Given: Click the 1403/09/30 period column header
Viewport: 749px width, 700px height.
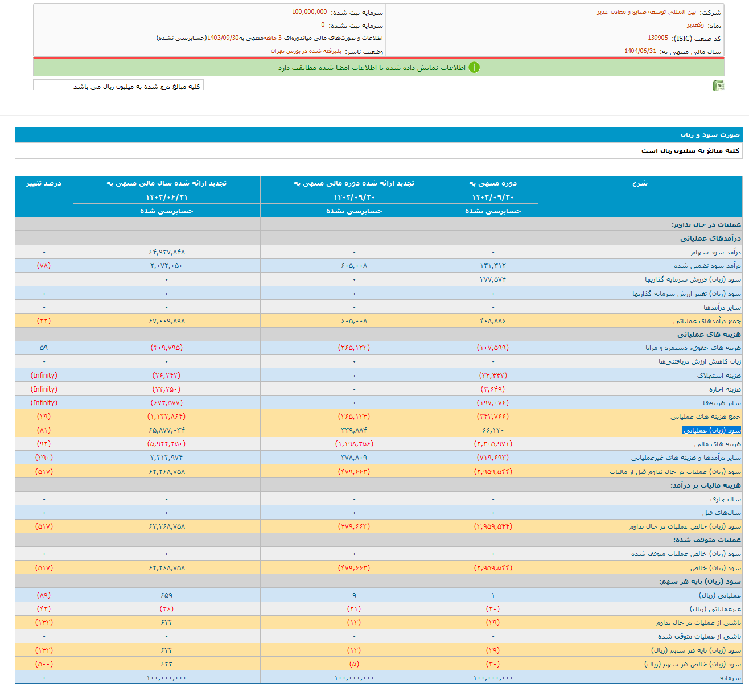Looking at the screenshot, I should point(493,197).
